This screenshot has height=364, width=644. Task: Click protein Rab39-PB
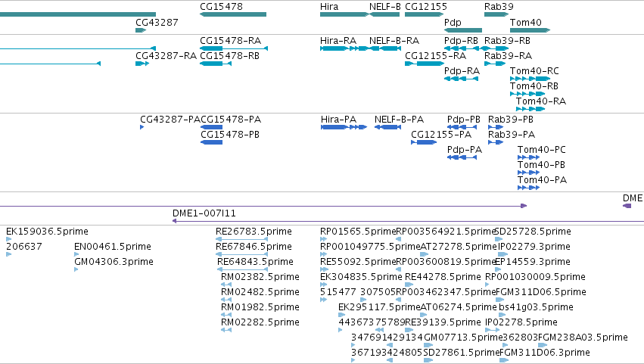496,127
